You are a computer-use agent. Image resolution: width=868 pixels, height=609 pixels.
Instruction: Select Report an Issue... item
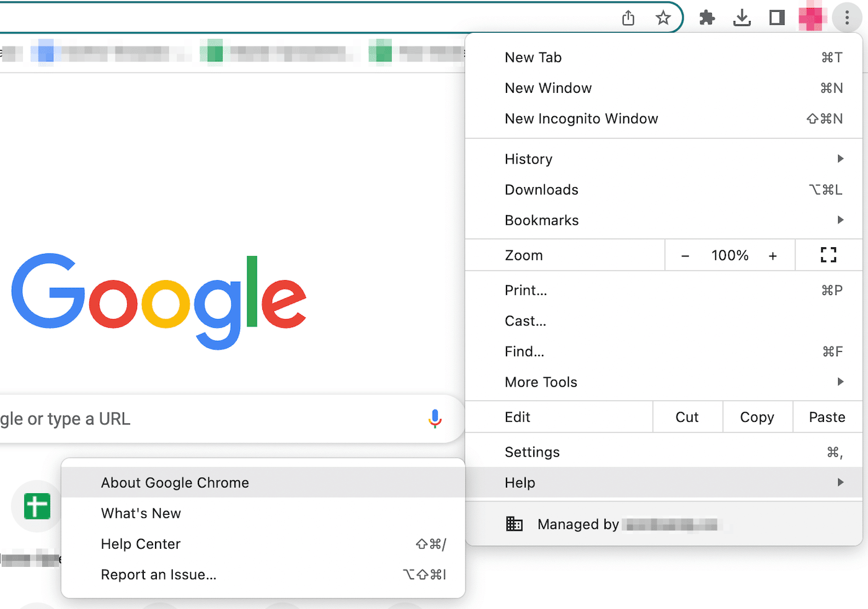pos(263,574)
